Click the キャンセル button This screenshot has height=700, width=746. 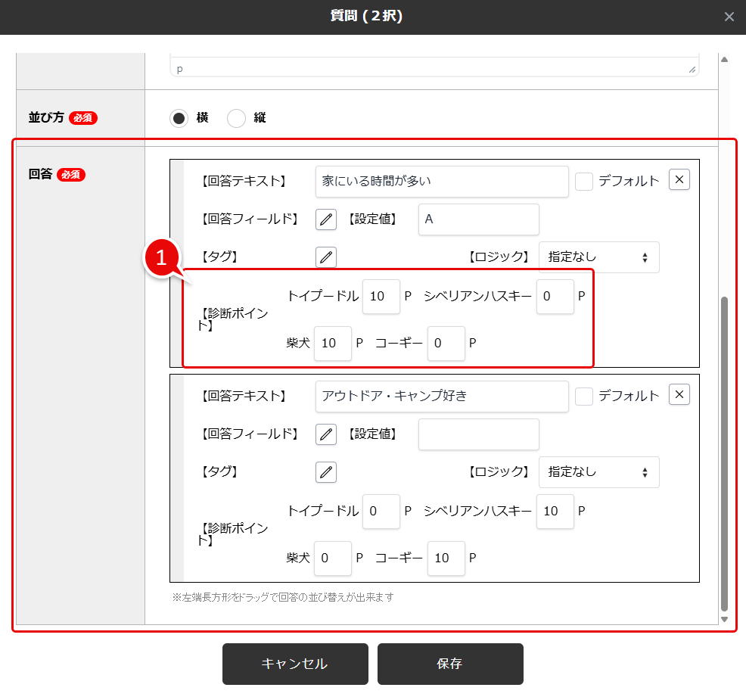(x=295, y=664)
